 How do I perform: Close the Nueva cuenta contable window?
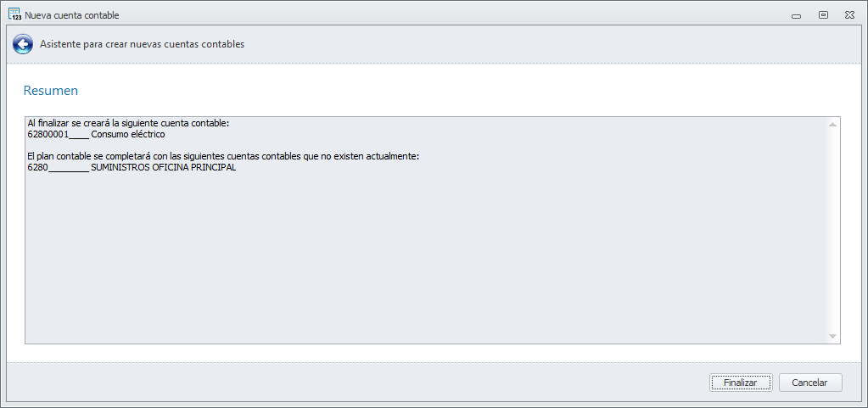click(848, 14)
